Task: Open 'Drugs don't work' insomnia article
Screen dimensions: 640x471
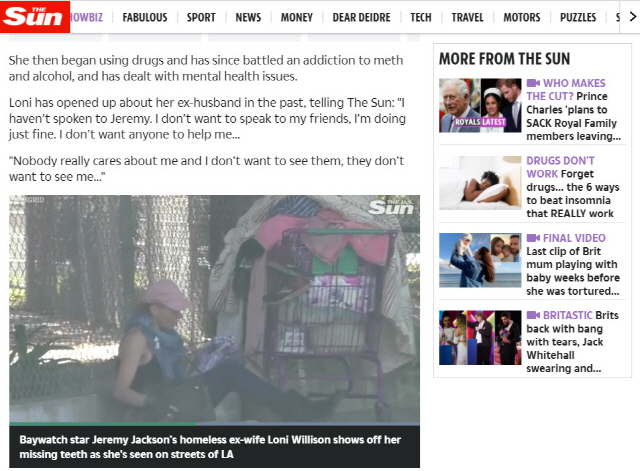Action: (572, 187)
